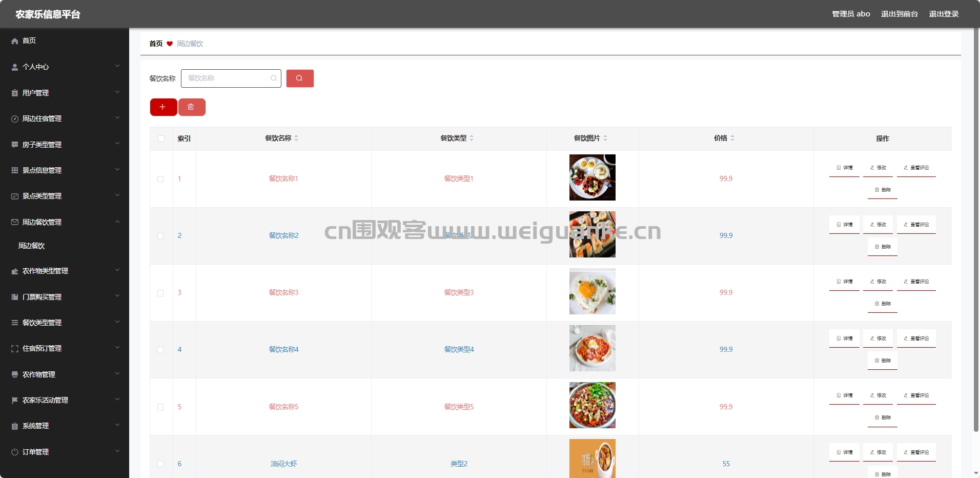Click 修改 for 餐饮名称5 row

pyautogui.click(x=878, y=395)
